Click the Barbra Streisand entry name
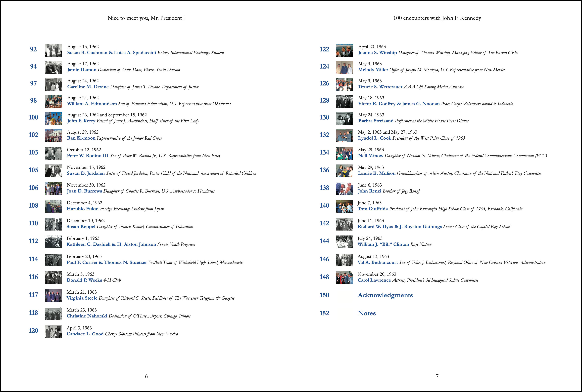Screen dimensions: 582x392 376,121
